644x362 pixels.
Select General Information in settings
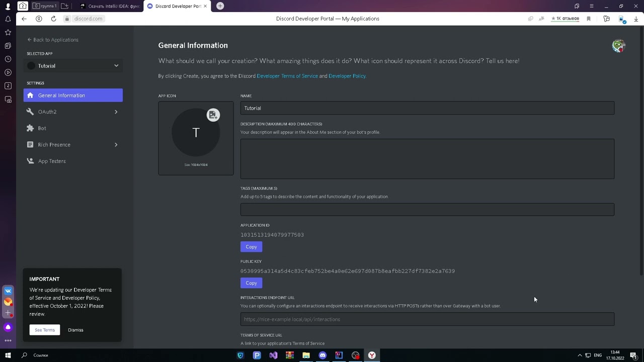(x=73, y=96)
